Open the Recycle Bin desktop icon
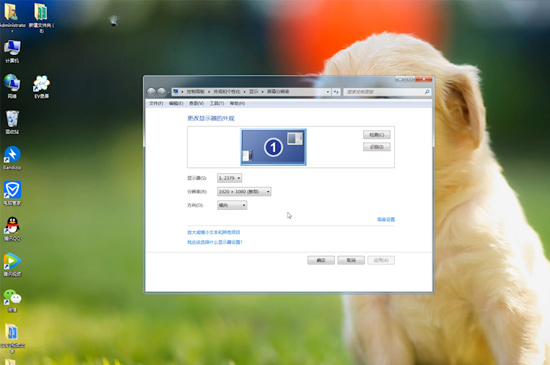550x365 pixels. click(12, 122)
